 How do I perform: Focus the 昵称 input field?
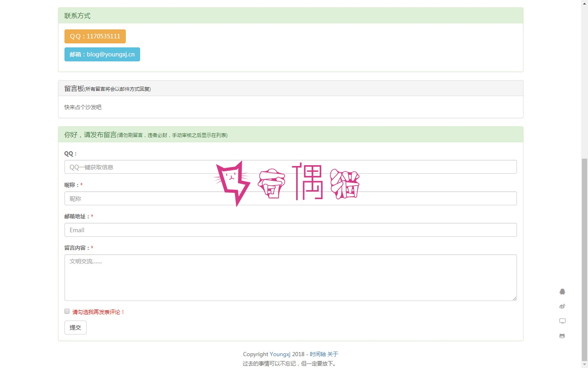(291, 198)
